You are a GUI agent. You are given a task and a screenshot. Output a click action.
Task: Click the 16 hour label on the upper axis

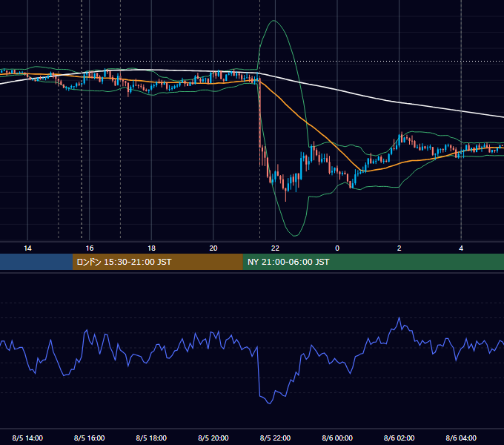(x=90, y=248)
